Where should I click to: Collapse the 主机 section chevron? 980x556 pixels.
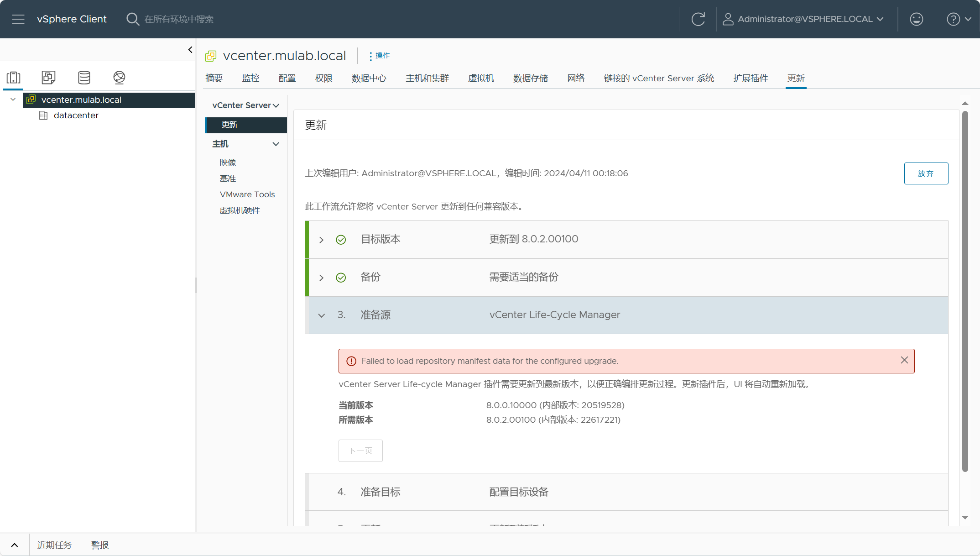coord(276,144)
